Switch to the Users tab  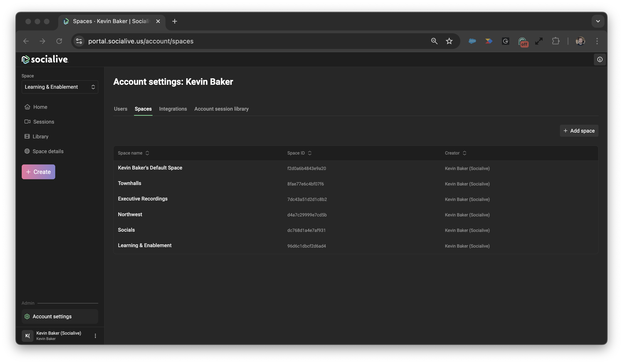click(x=120, y=109)
